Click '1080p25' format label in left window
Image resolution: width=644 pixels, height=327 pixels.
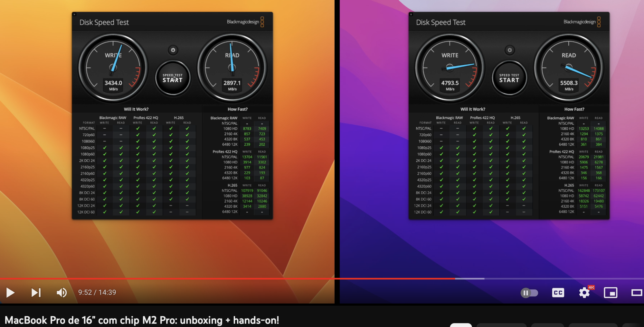pos(88,148)
